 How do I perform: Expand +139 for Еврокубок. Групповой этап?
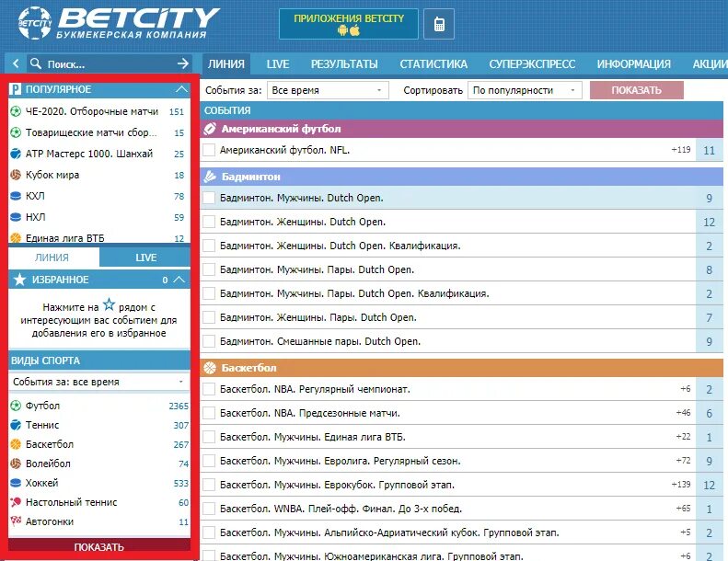coord(681,485)
